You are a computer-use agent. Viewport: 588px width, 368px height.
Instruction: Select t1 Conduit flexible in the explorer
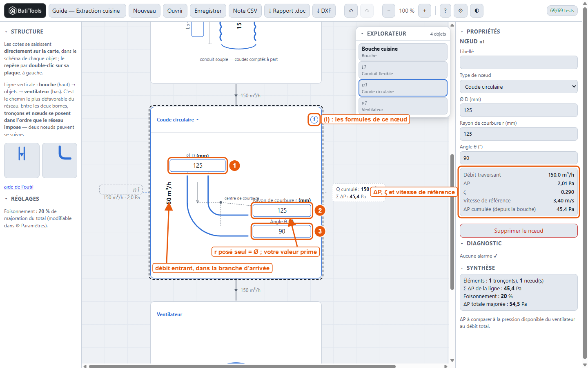coord(403,70)
